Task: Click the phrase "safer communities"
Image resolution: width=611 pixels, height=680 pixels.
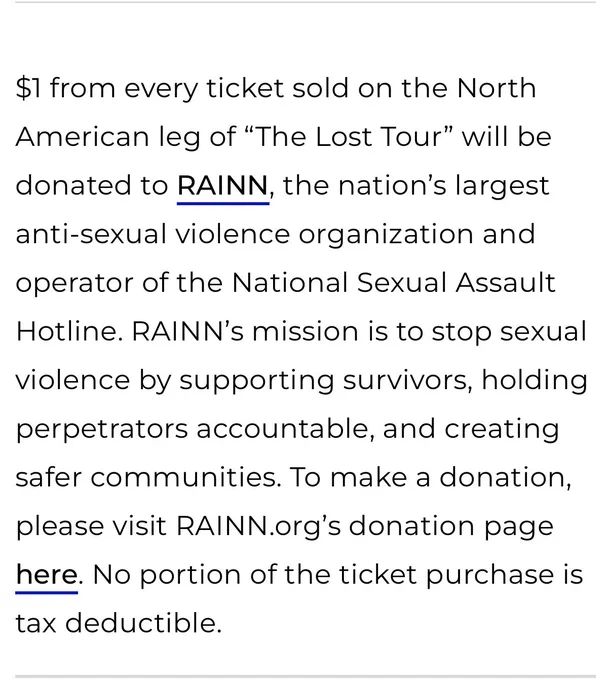Action: click(146, 477)
